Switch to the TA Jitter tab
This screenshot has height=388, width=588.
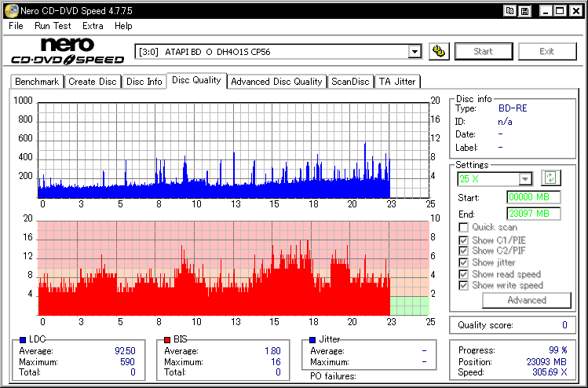click(x=397, y=82)
